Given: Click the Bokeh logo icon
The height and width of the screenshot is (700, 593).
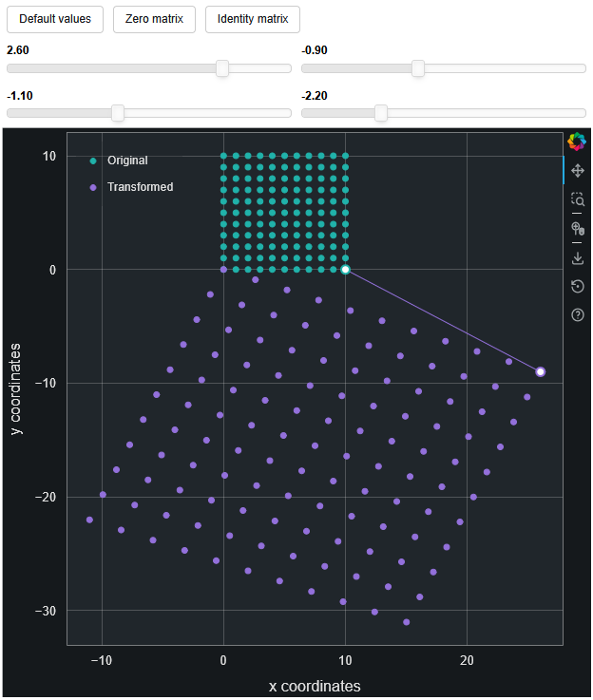Looking at the screenshot, I should (577, 142).
